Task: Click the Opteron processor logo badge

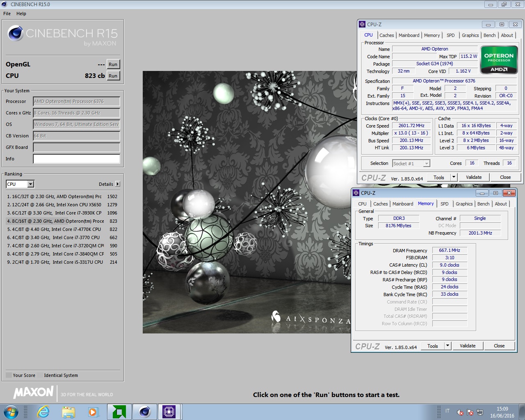Action: (499, 60)
